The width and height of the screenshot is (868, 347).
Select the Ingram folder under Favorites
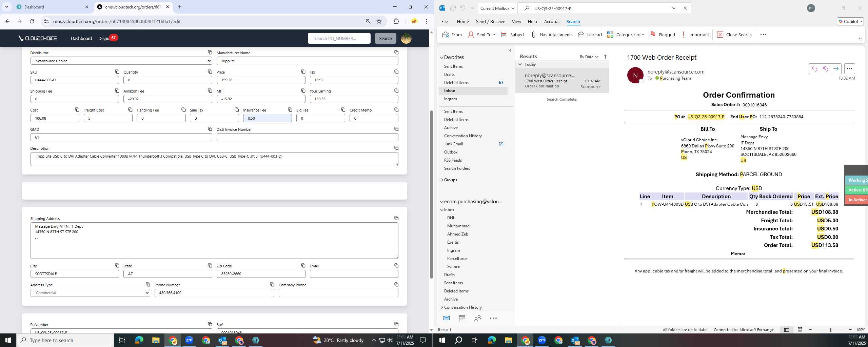[451, 99]
